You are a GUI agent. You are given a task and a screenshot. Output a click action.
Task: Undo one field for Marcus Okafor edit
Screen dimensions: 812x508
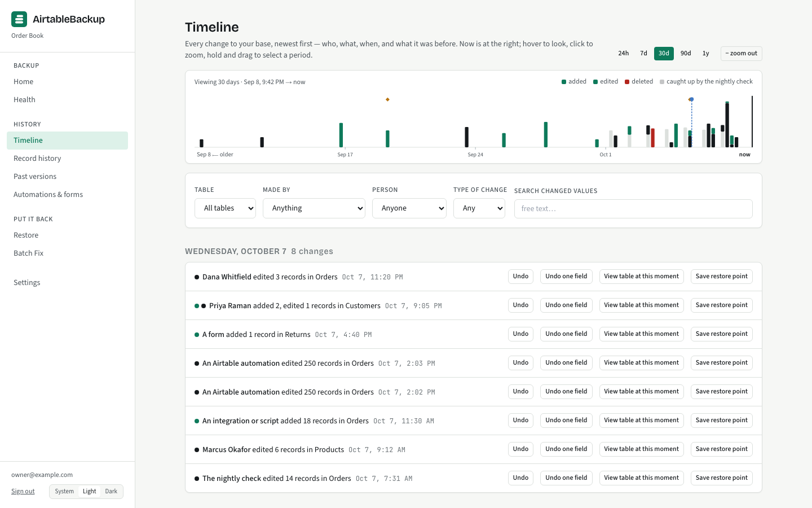[566, 449]
